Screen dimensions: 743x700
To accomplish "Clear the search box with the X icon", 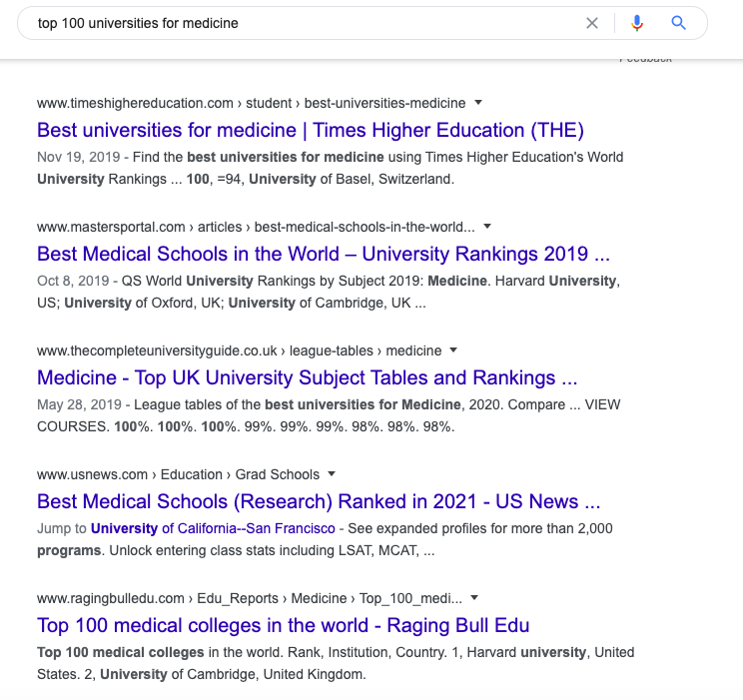I will 592,23.
